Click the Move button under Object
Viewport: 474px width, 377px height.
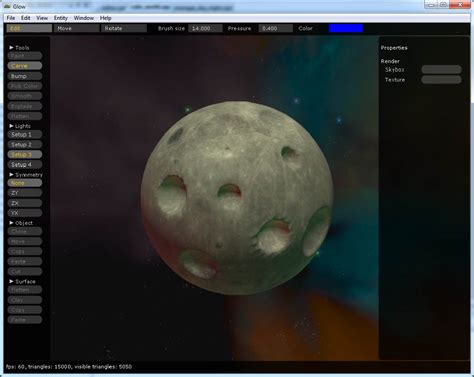pos(25,241)
